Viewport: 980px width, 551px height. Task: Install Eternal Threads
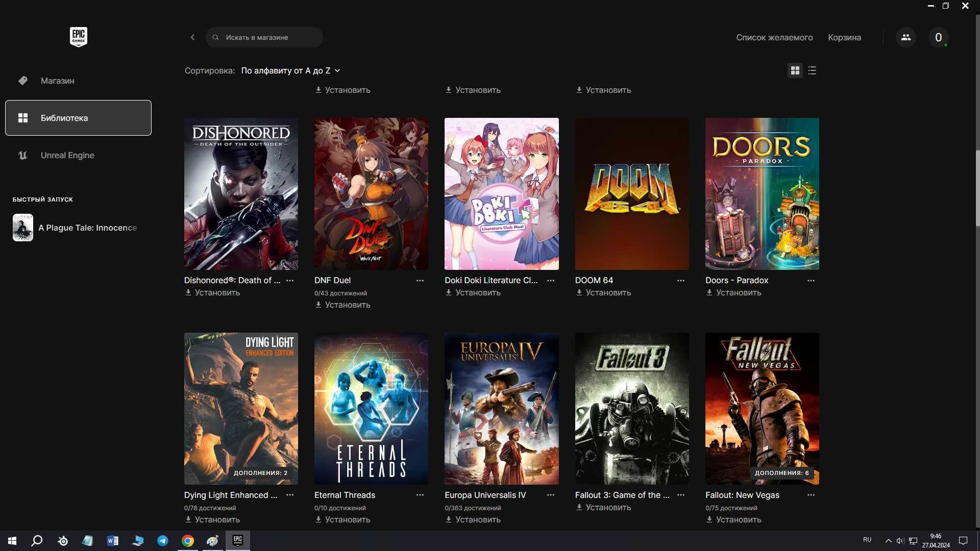[342, 520]
